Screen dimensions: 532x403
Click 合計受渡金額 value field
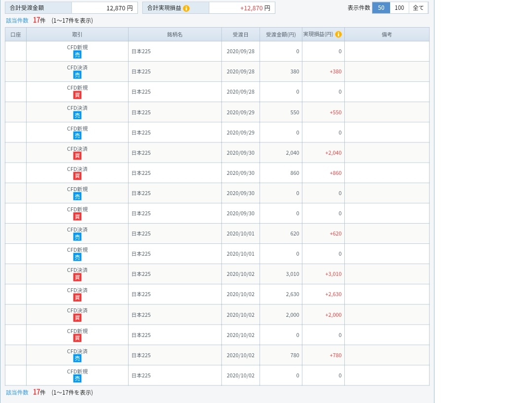(104, 8)
